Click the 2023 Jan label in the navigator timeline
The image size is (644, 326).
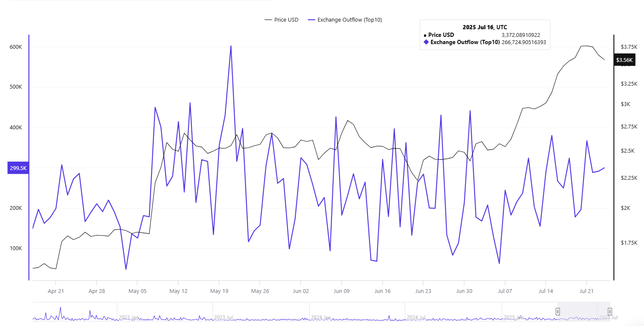pos(129,317)
